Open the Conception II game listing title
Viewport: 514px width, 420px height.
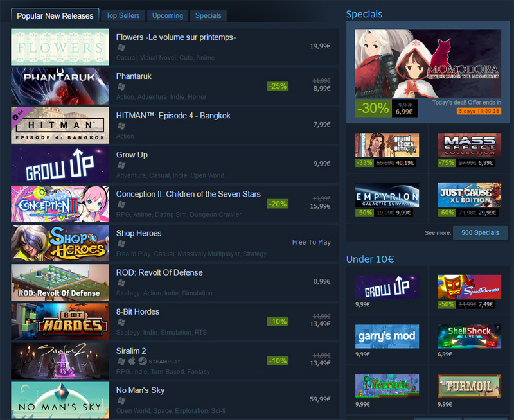pos(188,194)
